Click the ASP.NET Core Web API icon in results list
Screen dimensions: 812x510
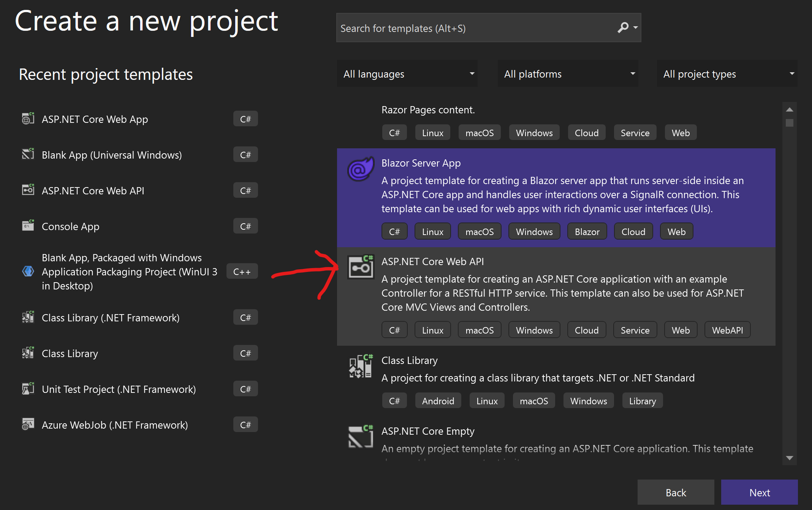pyautogui.click(x=361, y=267)
